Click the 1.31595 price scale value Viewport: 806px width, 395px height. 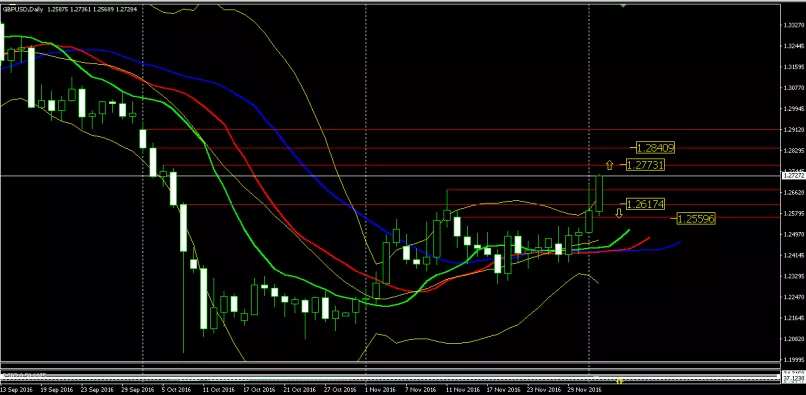point(794,67)
